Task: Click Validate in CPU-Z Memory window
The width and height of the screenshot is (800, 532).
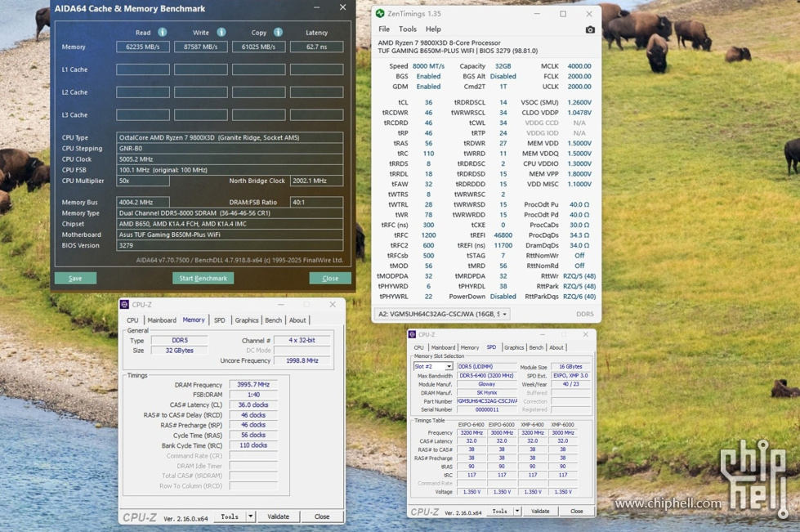Action: point(278,516)
